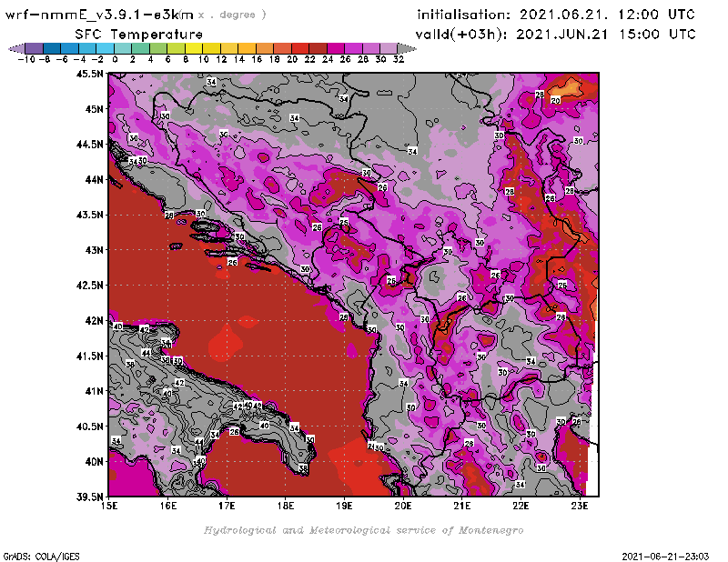Click 'Hydrological and Meteorological service of Montenegro' caption
The height and width of the screenshot is (562, 728).
click(x=363, y=530)
